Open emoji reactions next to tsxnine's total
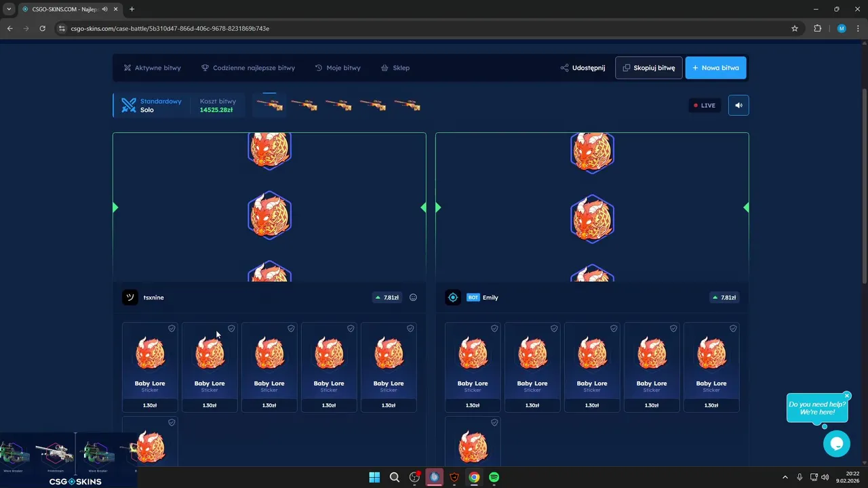Screen dimensions: 868x488 pos(414,298)
